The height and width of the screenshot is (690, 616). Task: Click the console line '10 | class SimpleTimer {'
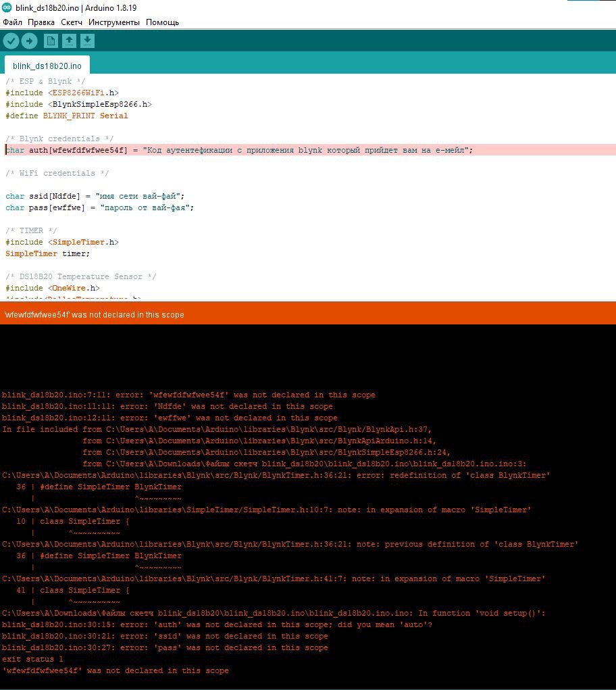[x=72, y=521]
